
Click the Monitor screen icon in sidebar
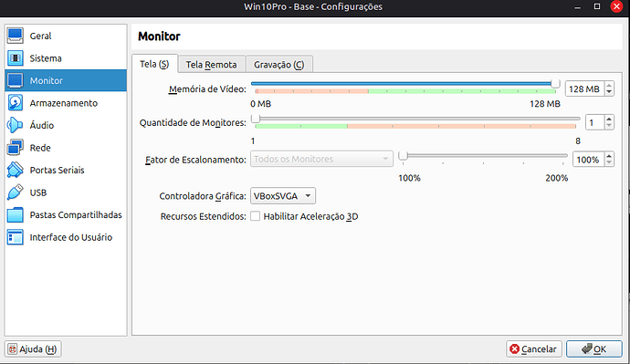[15, 80]
